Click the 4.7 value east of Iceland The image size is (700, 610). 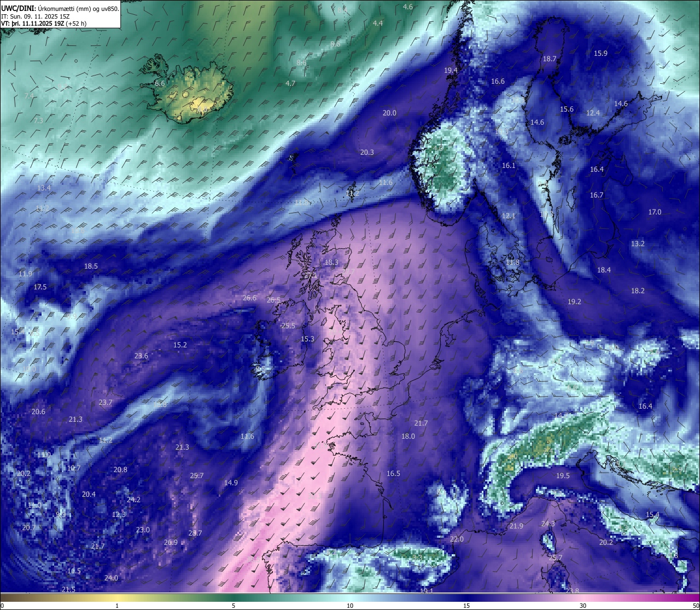coord(290,84)
